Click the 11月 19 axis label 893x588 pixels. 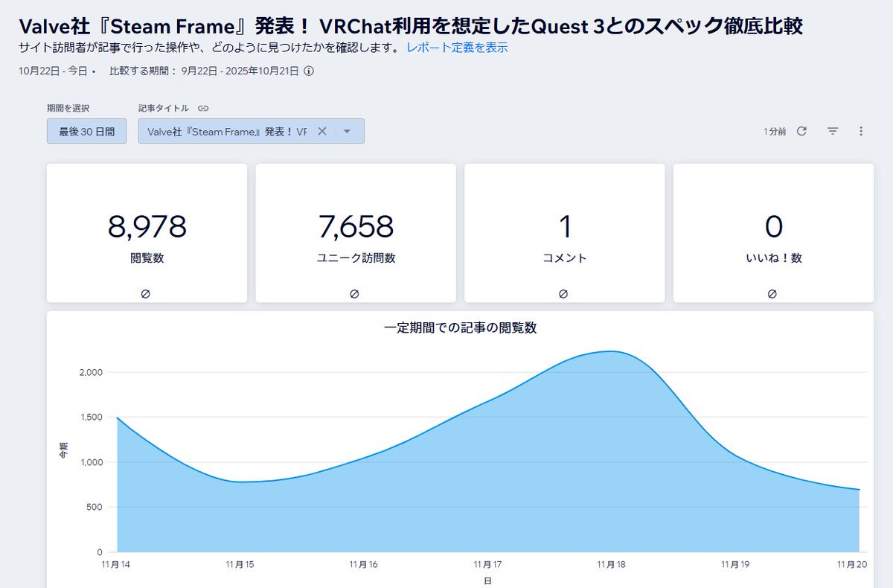tap(735, 565)
